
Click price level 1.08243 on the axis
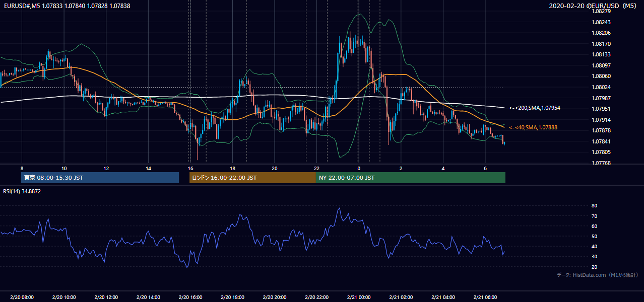pyautogui.click(x=601, y=22)
